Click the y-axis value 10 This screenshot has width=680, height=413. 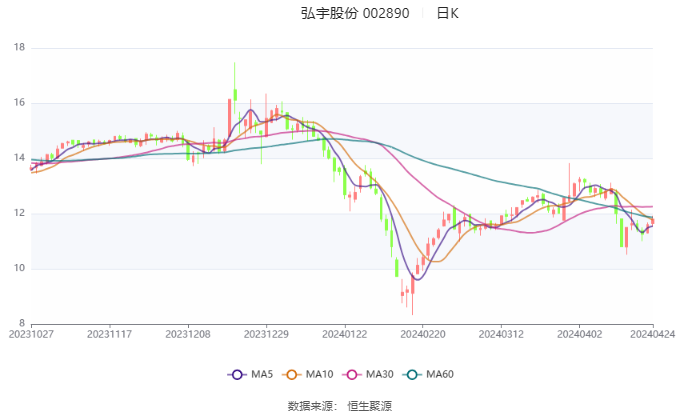[20, 268]
